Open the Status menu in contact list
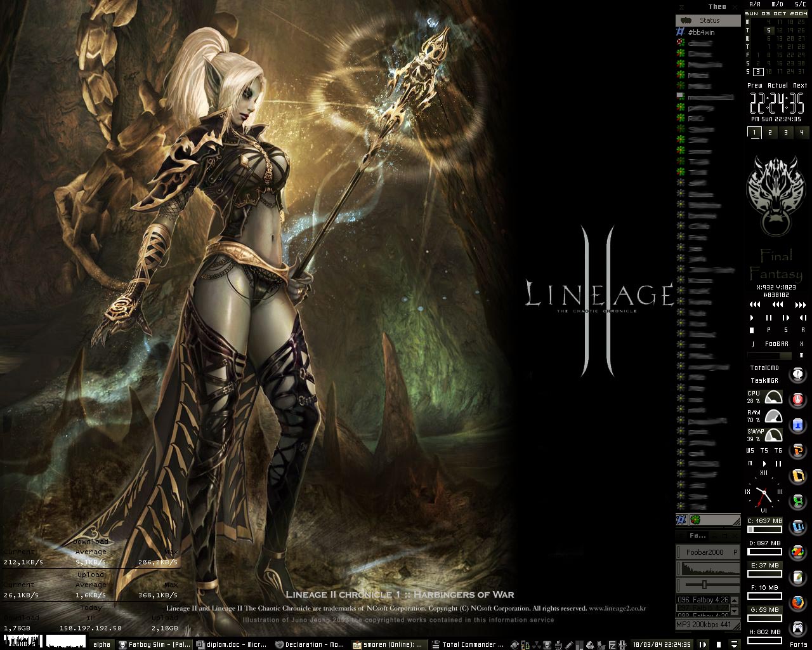 [x=708, y=20]
